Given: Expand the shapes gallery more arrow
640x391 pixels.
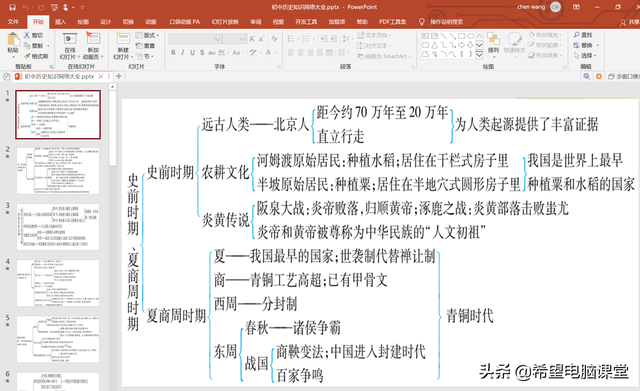Looking at the screenshot, I should point(479,54).
